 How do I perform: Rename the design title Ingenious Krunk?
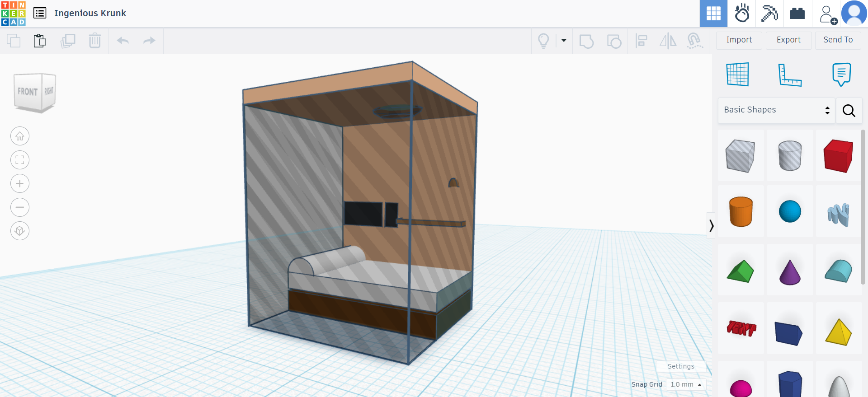click(x=90, y=13)
